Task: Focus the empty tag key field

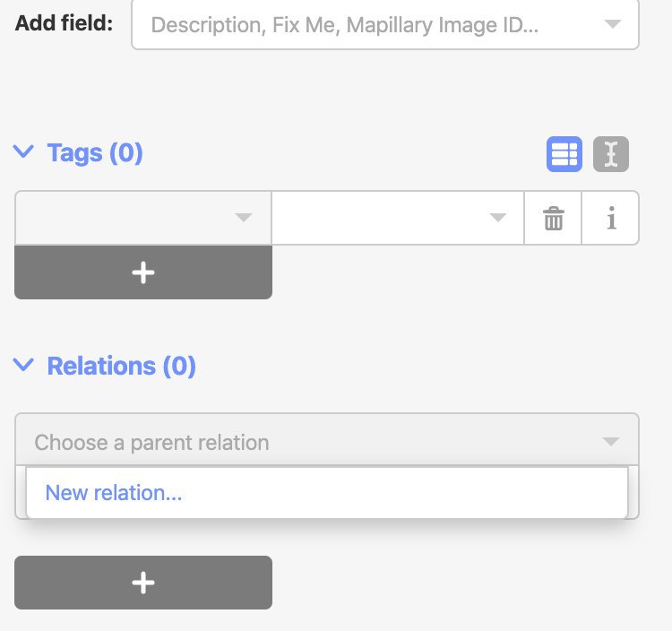Action: (143, 218)
